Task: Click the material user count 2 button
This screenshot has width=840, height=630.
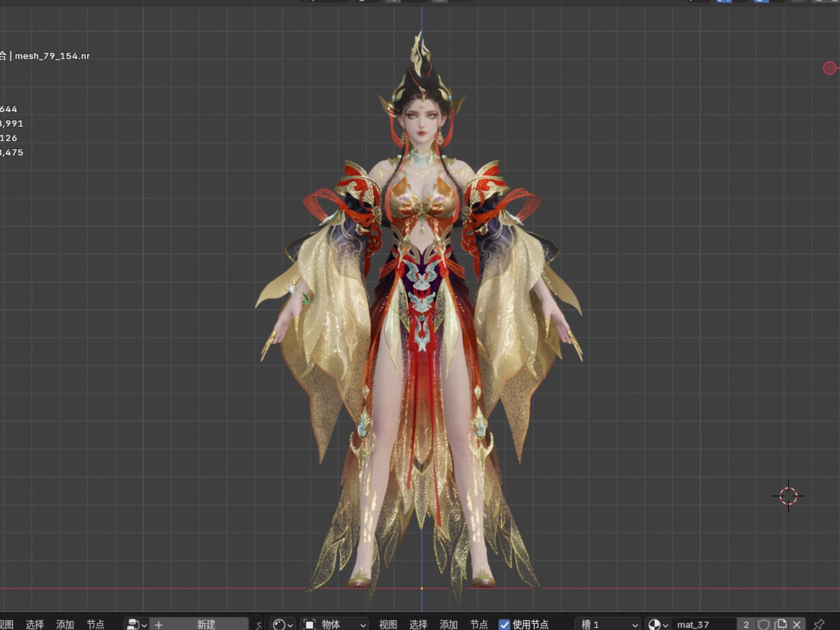Action: pos(746,624)
